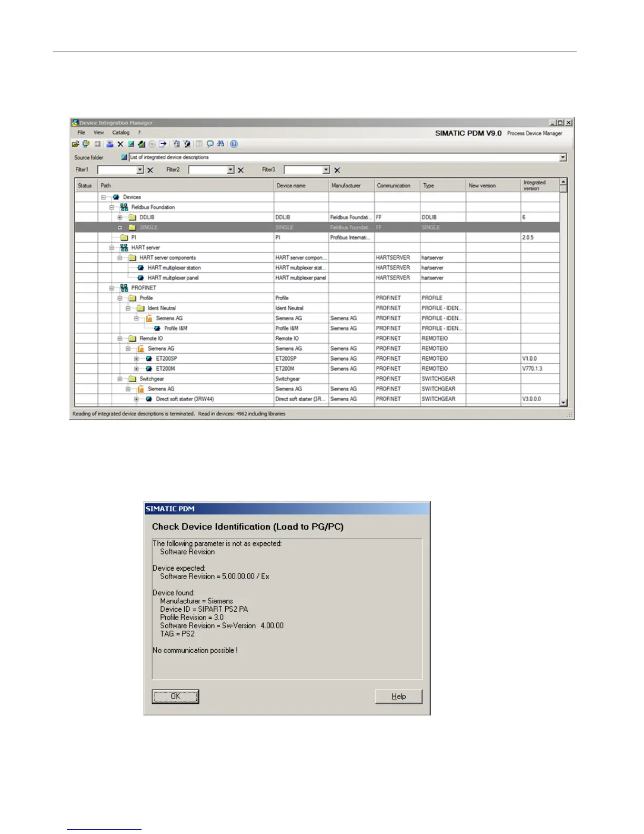Click Help in the SIMATIC PDM dialog
Image resolution: width=644 pixels, height=834 pixels.
pyautogui.click(x=399, y=696)
